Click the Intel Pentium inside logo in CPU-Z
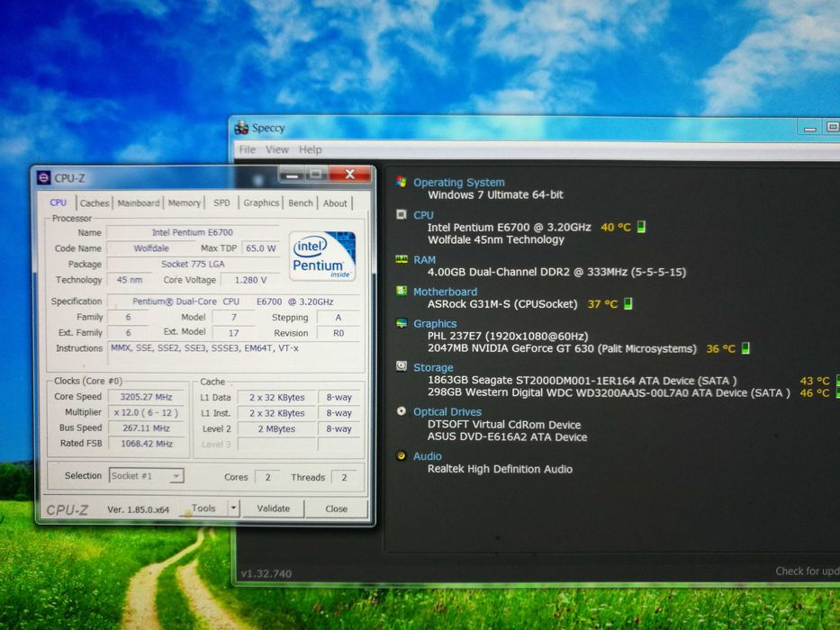This screenshot has width=840, height=630. pos(322,256)
